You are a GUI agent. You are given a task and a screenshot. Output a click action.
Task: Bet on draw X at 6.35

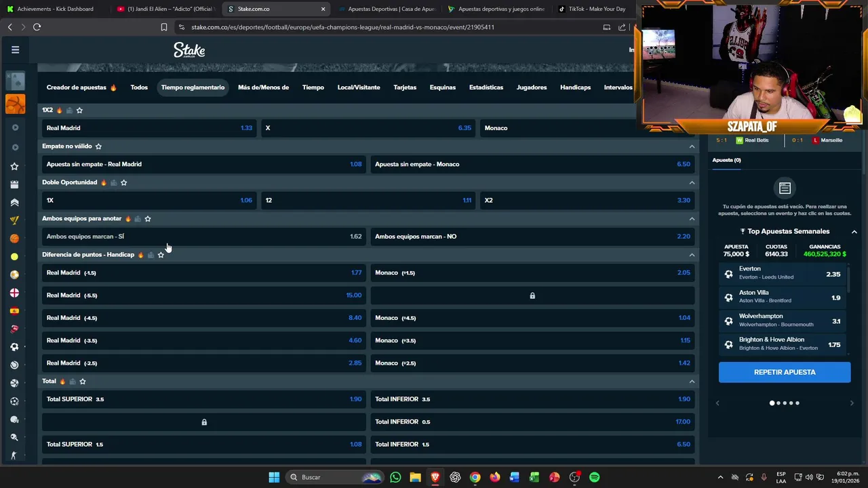pyautogui.click(x=368, y=128)
